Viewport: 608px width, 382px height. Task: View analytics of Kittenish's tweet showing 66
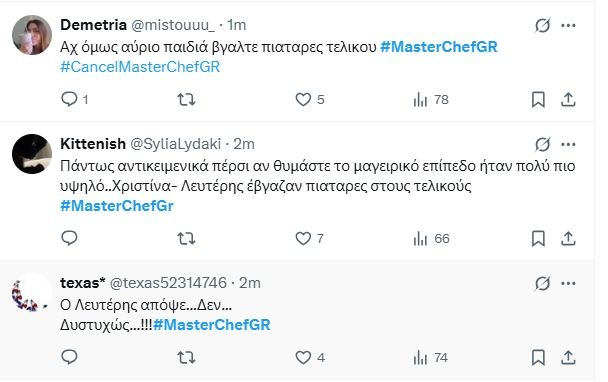pos(431,238)
